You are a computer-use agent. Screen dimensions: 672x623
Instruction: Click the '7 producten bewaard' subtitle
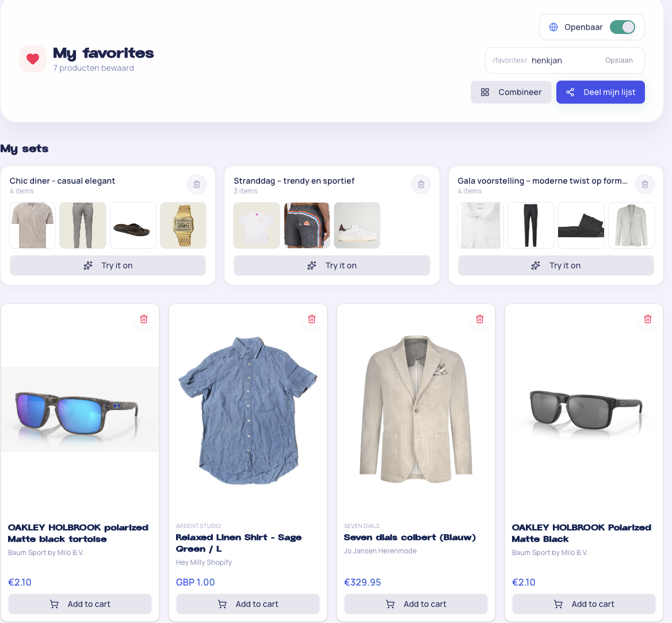93,68
